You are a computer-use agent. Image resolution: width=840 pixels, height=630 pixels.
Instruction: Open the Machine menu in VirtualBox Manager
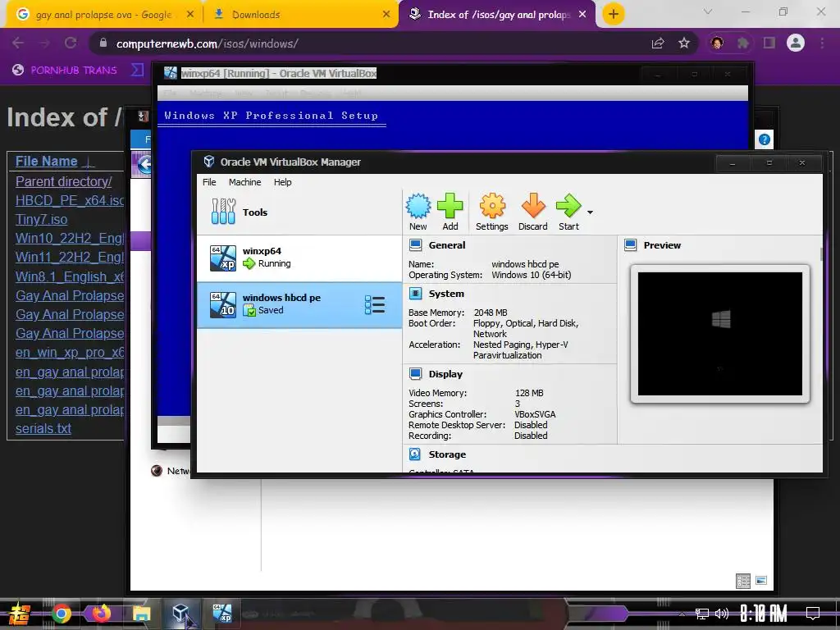point(244,182)
